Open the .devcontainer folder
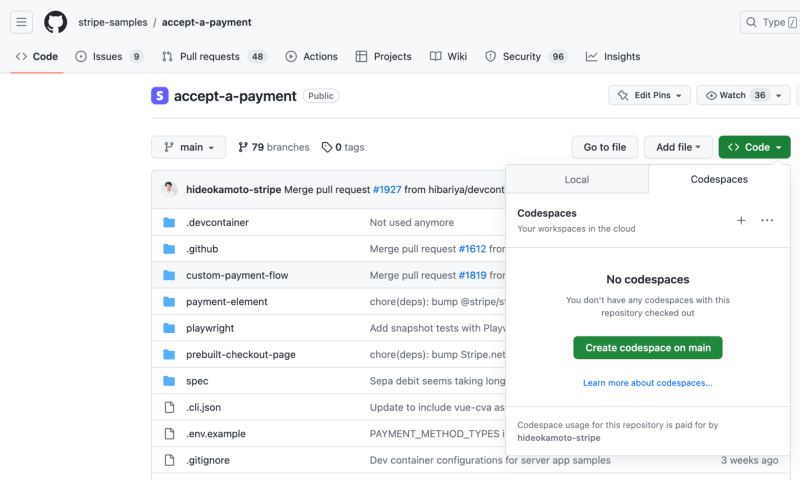 point(217,222)
